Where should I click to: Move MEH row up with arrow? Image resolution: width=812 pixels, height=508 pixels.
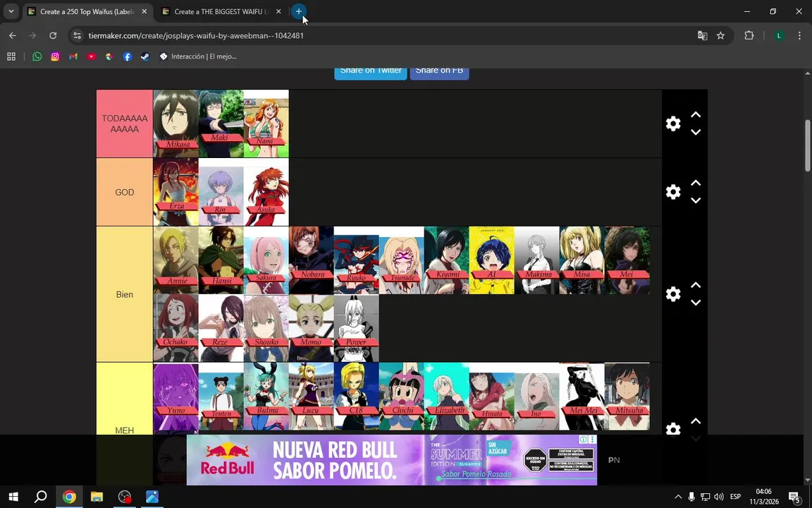[x=696, y=421]
